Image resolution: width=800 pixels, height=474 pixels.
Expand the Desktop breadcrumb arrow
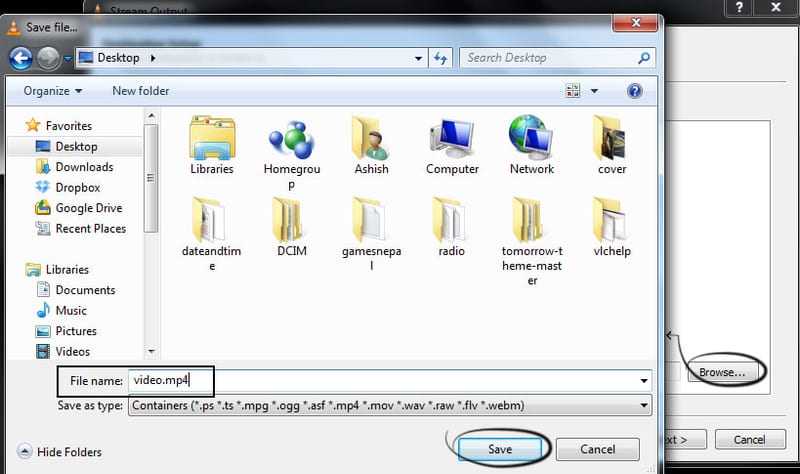153,58
